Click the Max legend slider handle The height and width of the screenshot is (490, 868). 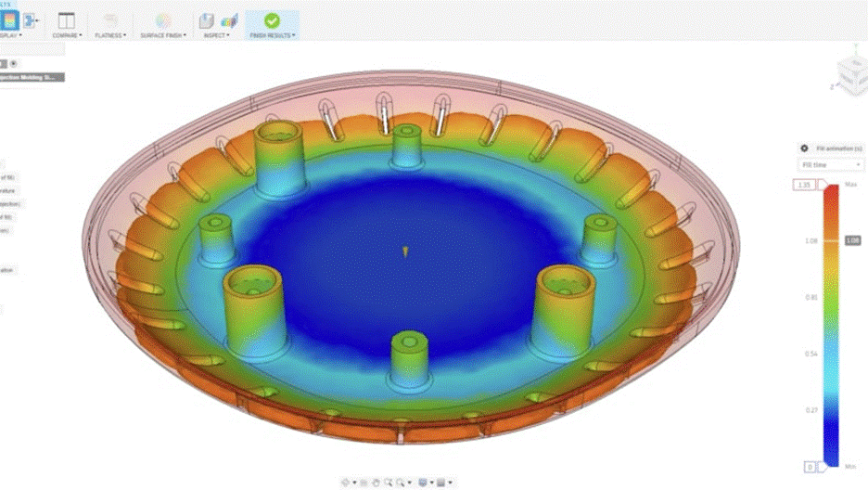click(x=823, y=185)
